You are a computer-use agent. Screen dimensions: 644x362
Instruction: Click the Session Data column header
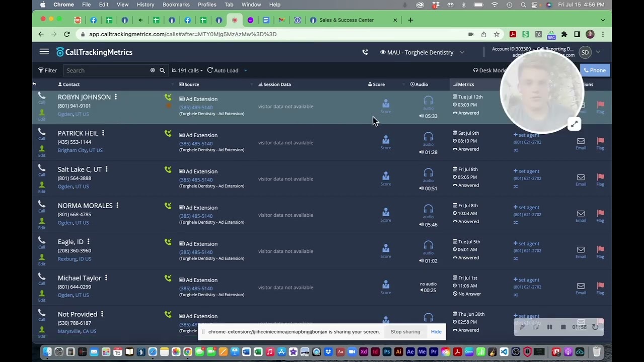[275, 84]
